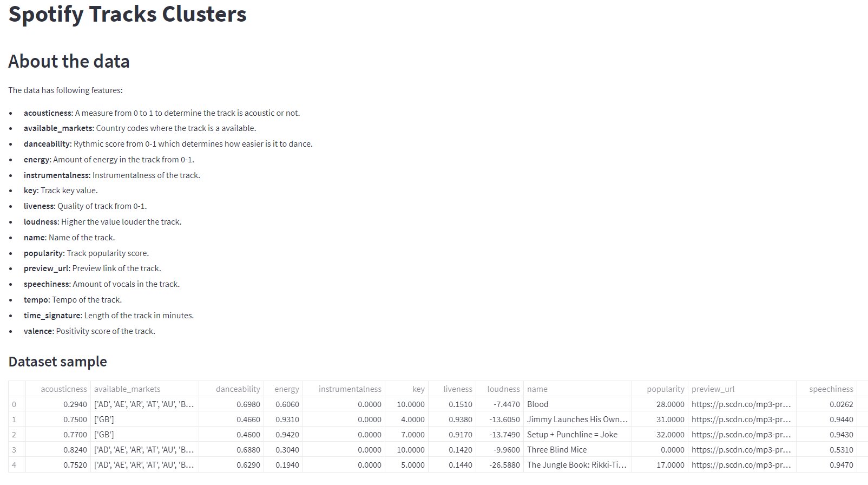This screenshot has width=868, height=485.
Task: Click the 'Jimmy Launches His Own' track cell
Action: pos(577,420)
